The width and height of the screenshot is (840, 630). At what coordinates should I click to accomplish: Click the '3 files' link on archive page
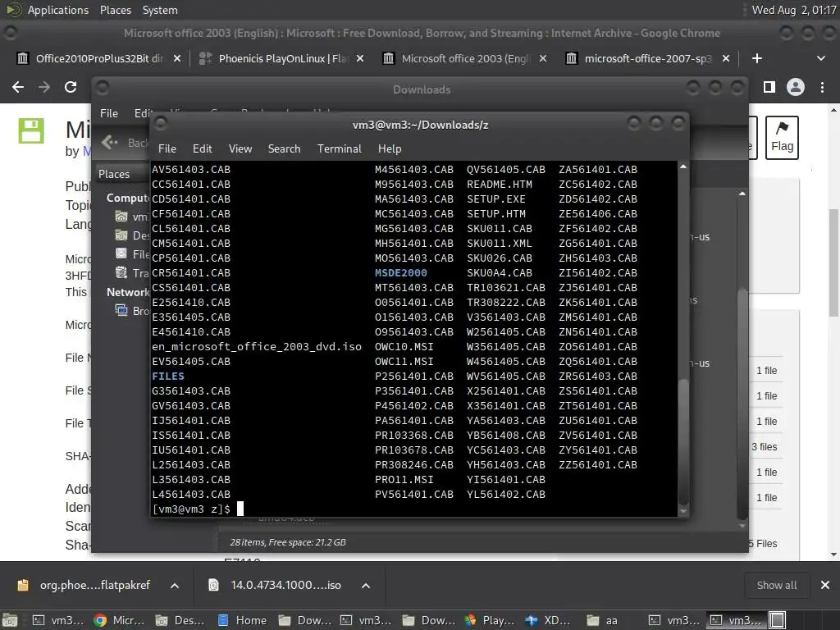coord(765,447)
